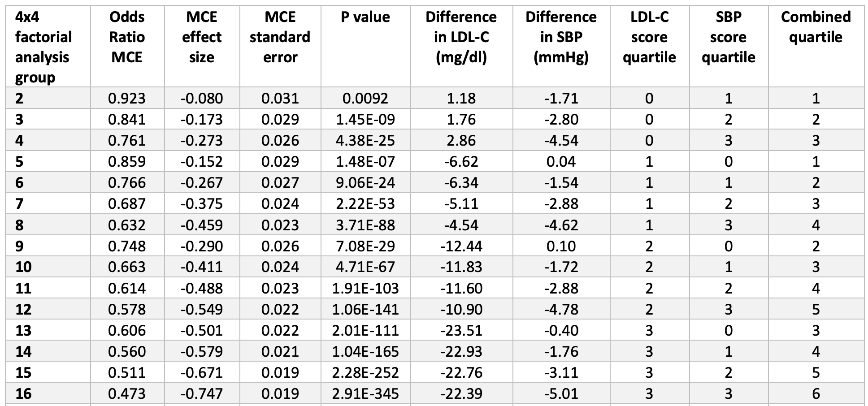Viewport: 868px width, 406px height.
Task: Select the "MCE effect size" header cell
Action: 202,37
